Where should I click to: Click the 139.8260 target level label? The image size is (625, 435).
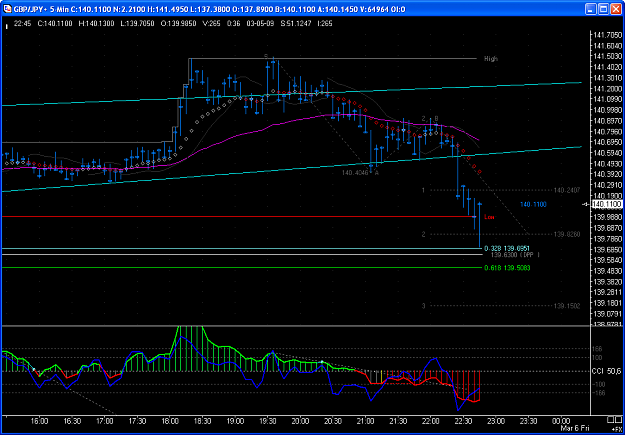pyautogui.click(x=567, y=234)
